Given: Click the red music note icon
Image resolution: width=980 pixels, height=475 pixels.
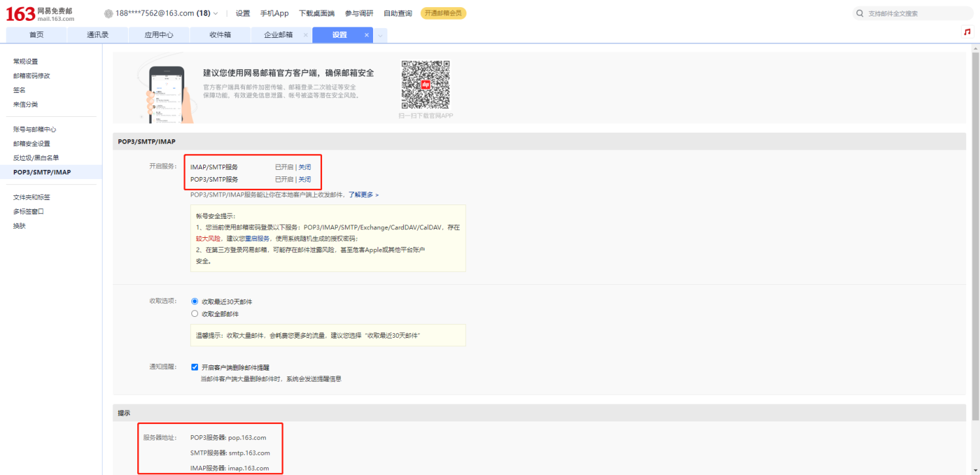Looking at the screenshot, I should tap(967, 32).
